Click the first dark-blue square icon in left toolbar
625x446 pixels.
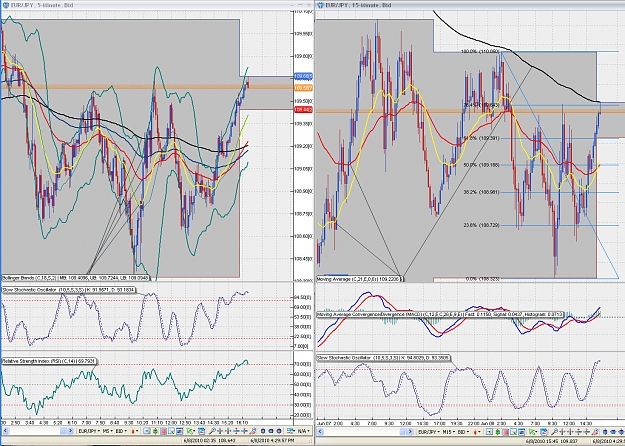(263, 431)
